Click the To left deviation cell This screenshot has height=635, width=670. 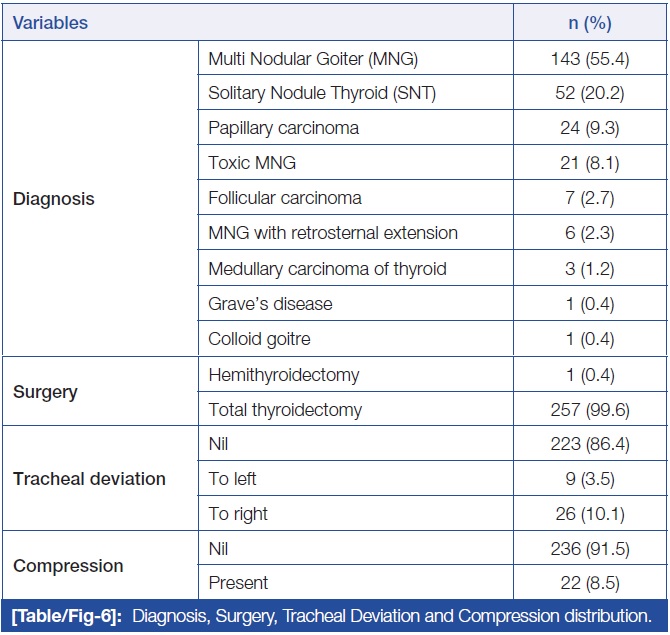tap(232, 479)
